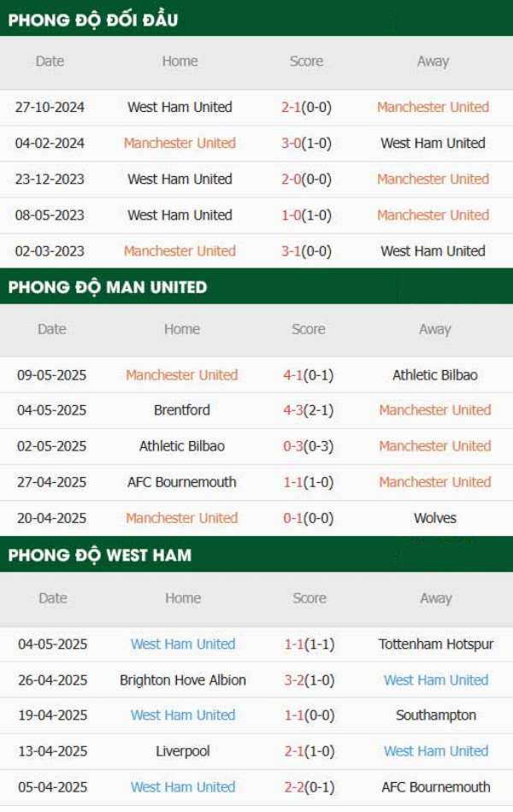Click Athletic Bilbao away team on 09-05-2025
The width and height of the screenshot is (513, 812).
[434, 375]
